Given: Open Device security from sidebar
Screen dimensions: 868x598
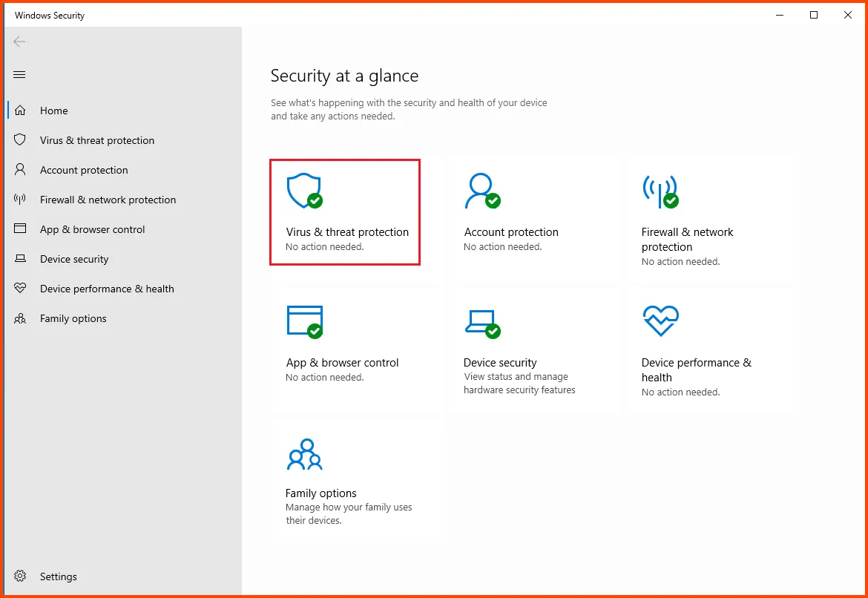Looking at the screenshot, I should (x=74, y=259).
